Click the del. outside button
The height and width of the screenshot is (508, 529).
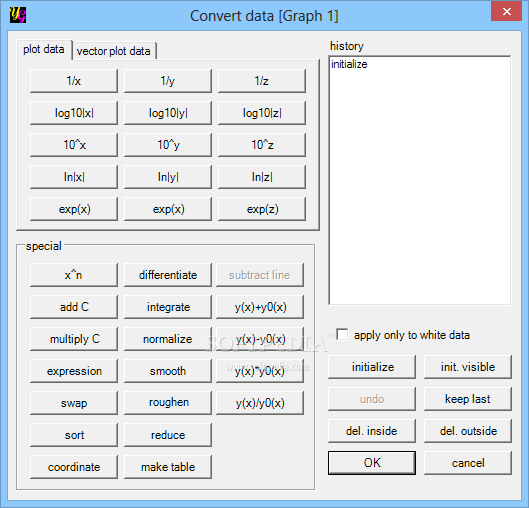point(468,431)
